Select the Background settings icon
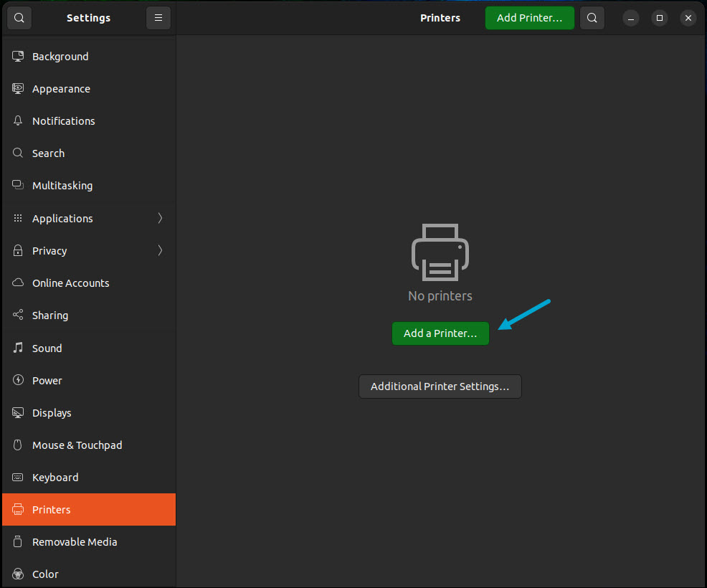Image resolution: width=707 pixels, height=588 pixels. tap(17, 56)
